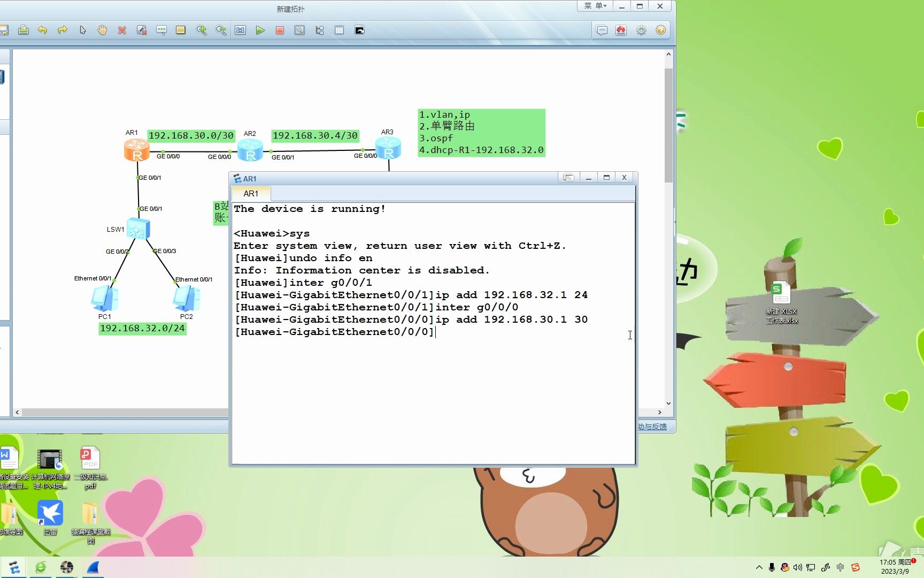Click in the AR1 terminal command area
924x578 pixels.
coord(433,333)
